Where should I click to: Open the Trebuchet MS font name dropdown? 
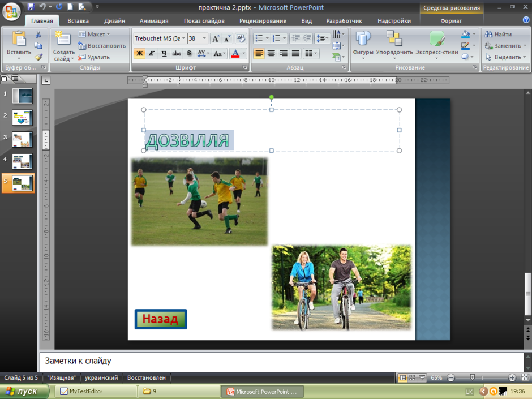[x=183, y=38]
